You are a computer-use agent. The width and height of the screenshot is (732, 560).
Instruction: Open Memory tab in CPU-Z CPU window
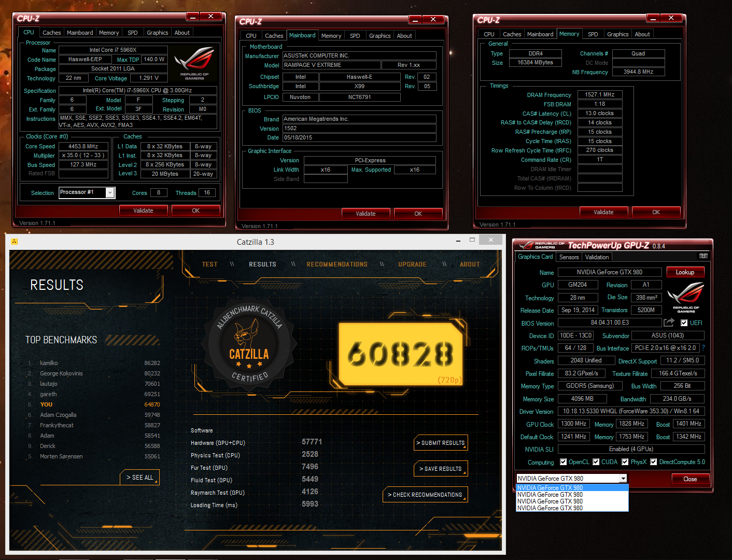(109, 33)
